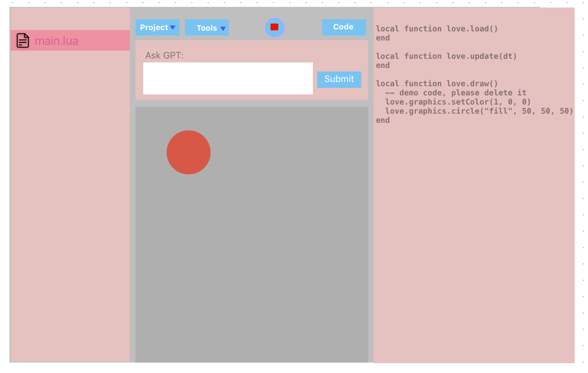Image resolution: width=588 pixels, height=373 pixels.
Task: Select main.lua in the file list
Action: (x=70, y=41)
